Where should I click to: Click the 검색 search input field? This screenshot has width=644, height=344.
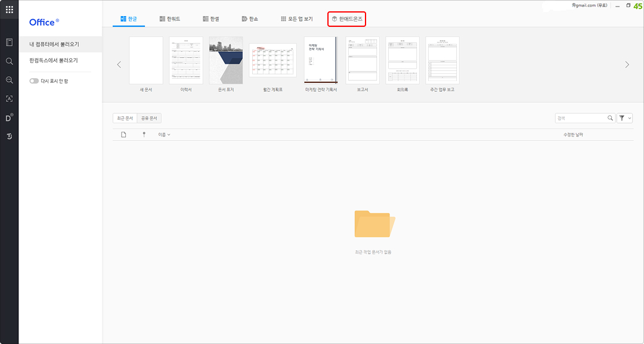pyautogui.click(x=580, y=118)
